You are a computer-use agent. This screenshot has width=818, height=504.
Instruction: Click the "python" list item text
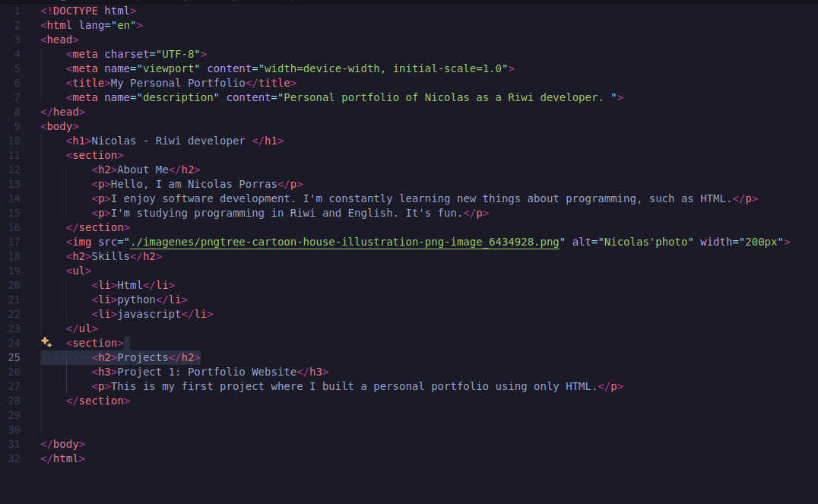click(136, 300)
